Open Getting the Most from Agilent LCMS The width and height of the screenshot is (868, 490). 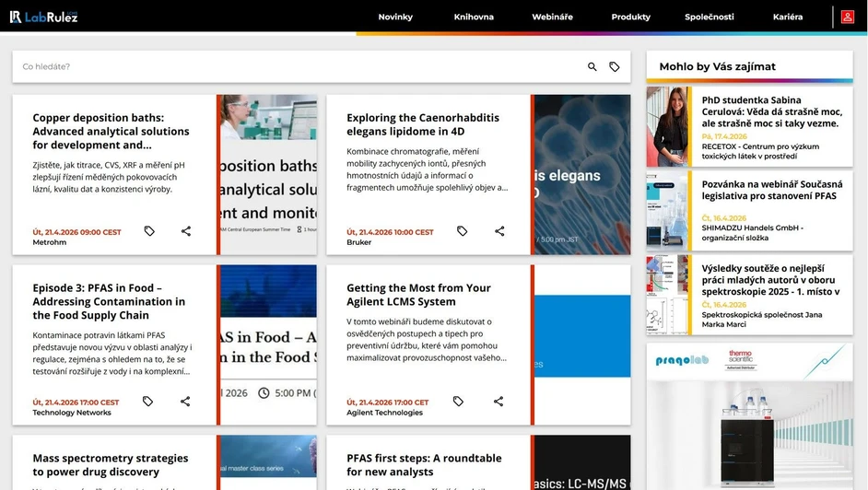coord(418,295)
